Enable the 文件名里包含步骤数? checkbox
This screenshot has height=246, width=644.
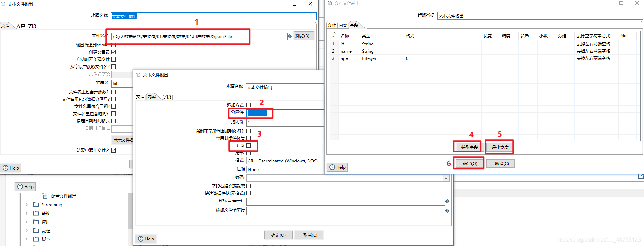(x=114, y=92)
